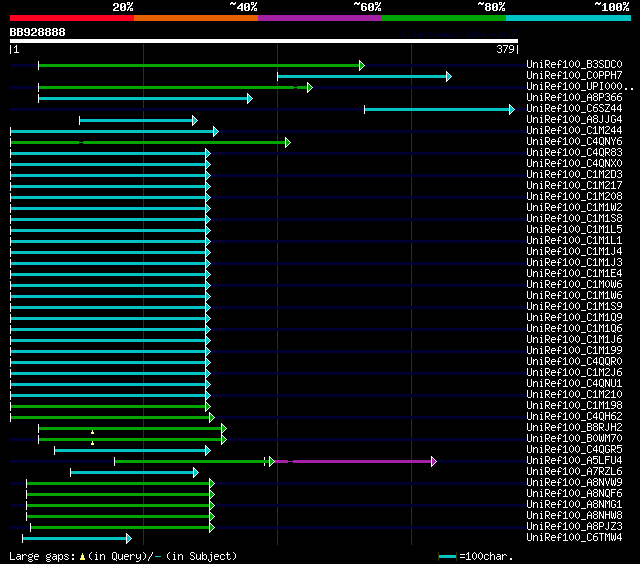
Task: Select the UniRef100_A5LFU4 label
Action: point(574,461)
